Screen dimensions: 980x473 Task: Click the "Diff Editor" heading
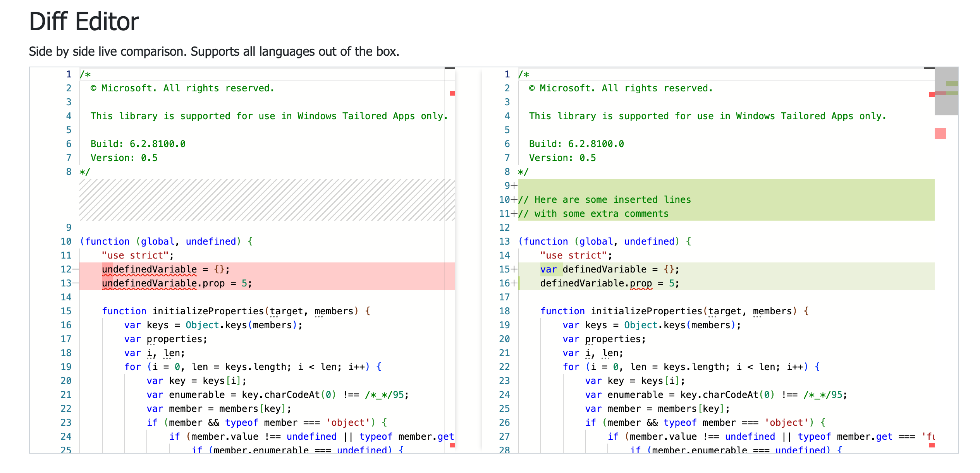(x=84, y=21)
